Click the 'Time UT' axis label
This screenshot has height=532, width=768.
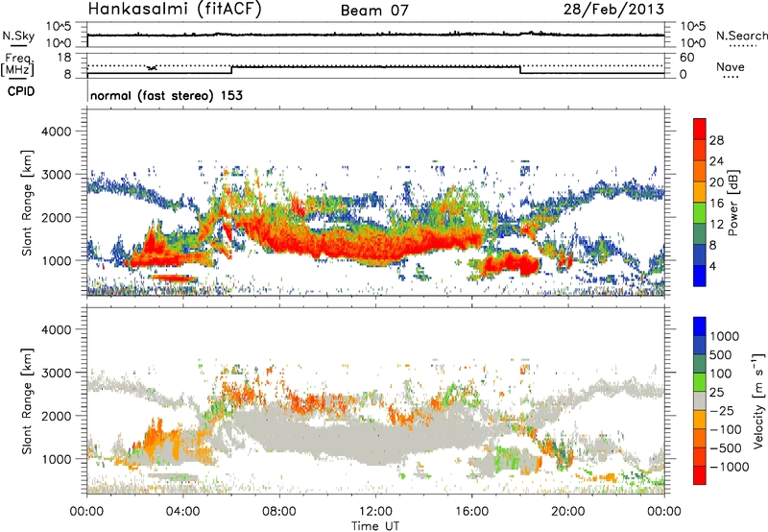(375, 526)
